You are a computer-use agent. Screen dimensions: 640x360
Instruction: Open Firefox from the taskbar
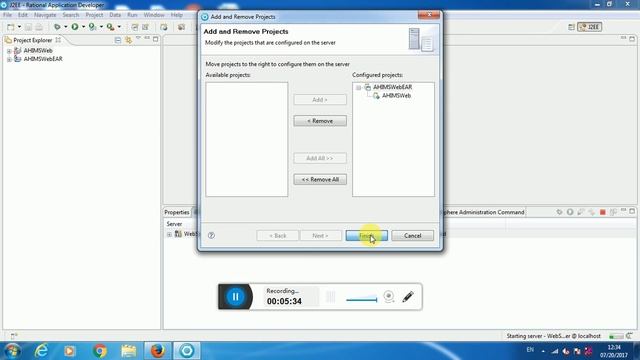pos(158,351)
